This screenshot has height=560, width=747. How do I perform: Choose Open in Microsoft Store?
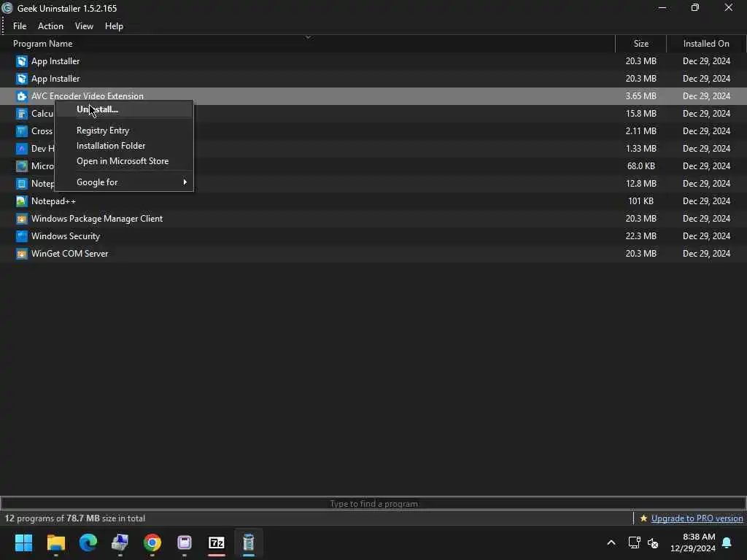(x=124, y=161)
